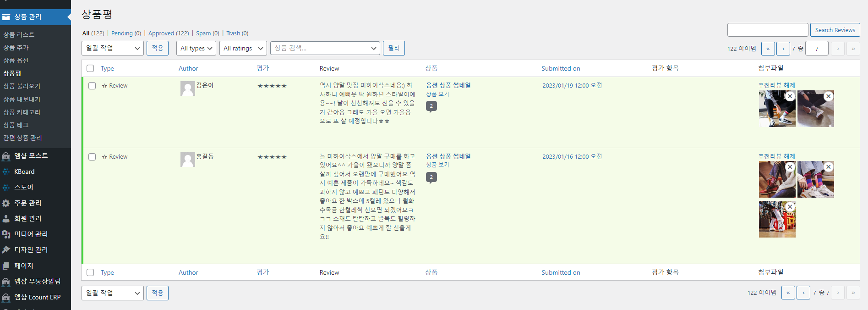Viewport: 868px width, 310px height.
Task: Click the 주문 관리 gear icon
Action: point(6,203)
